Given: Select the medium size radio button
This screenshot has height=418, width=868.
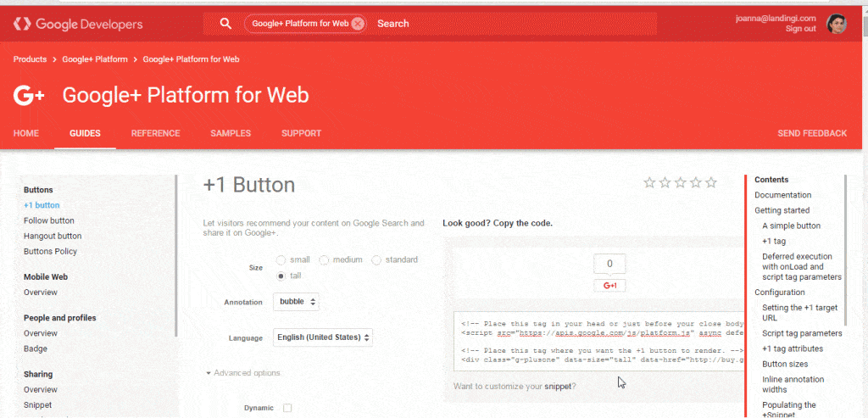Looking at the screenshot, I should 325,259.
